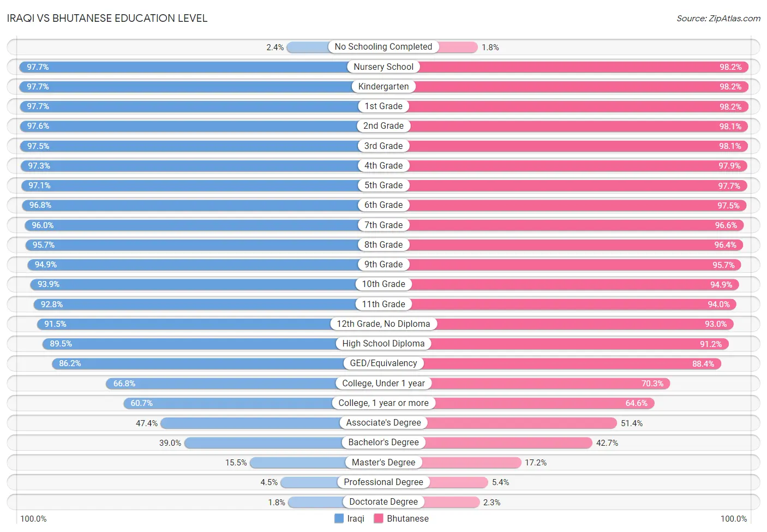Toggle the Iraqi legend label
The image size is (767, 532).
356,518
